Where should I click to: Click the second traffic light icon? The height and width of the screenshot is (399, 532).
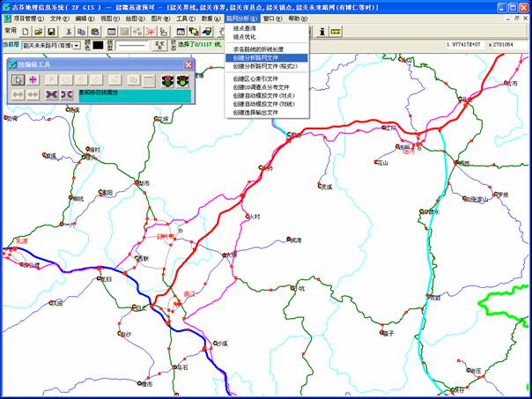[183, 79]
